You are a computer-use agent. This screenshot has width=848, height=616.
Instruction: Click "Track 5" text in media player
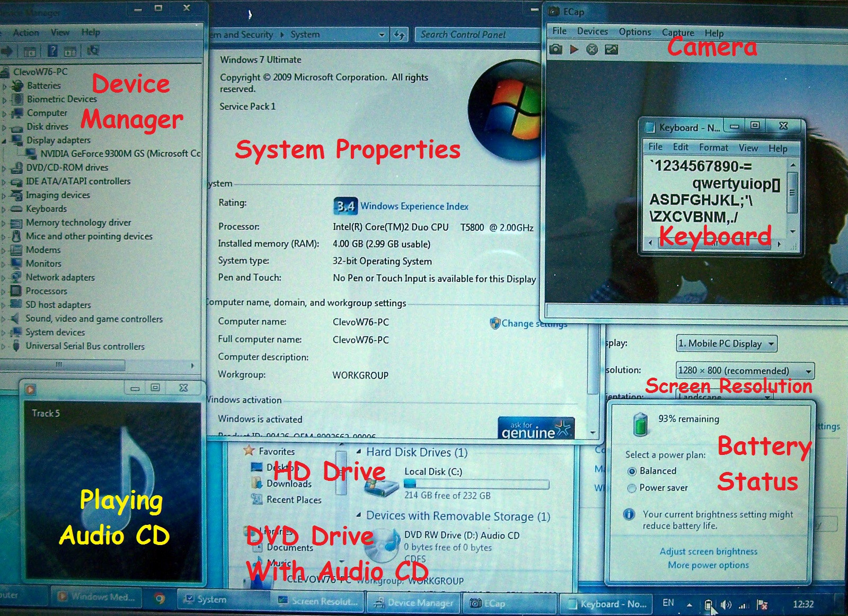pyautogui.click(x=46, y=413)
